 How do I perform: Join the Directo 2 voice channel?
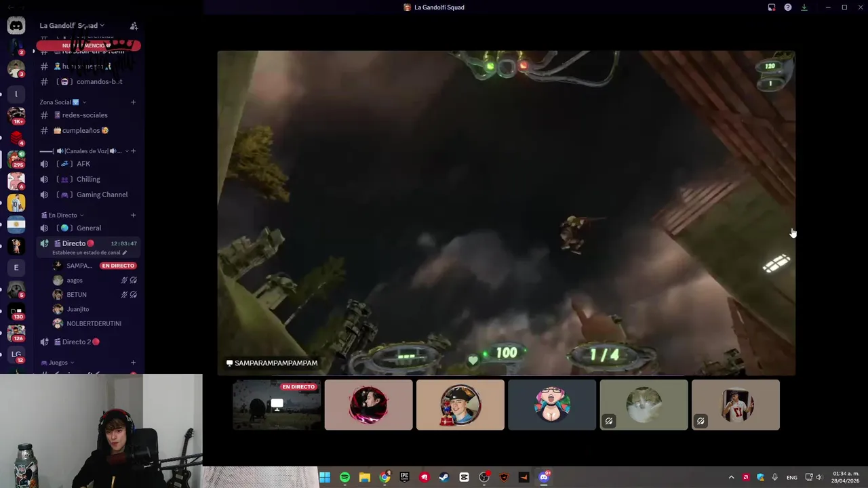[x=88, y=342]
